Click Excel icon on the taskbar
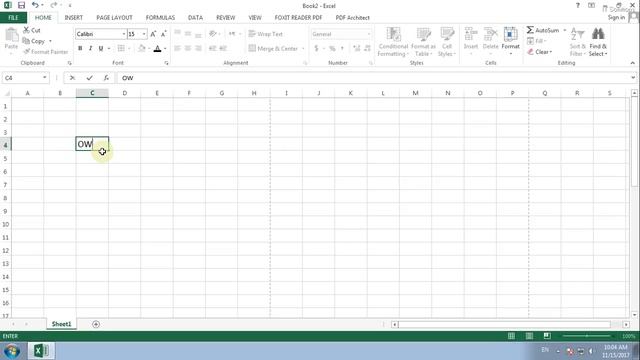The height and width of the screenshot is (360, 640). click(x=41, y=351)
